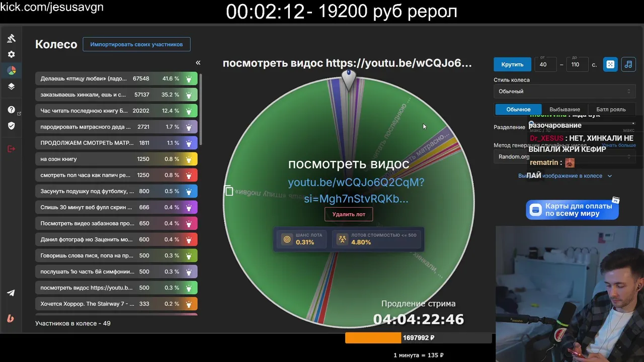Click orange lamp icon on Хочется Хоррор row
644x362 pixels.
[x=189, y=304]
